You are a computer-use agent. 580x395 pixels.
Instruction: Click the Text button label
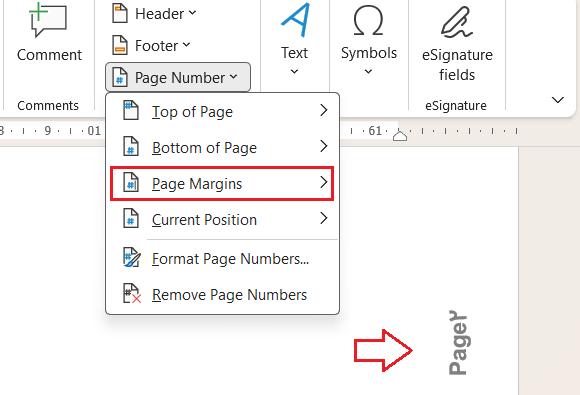click(x=294, y=53)
